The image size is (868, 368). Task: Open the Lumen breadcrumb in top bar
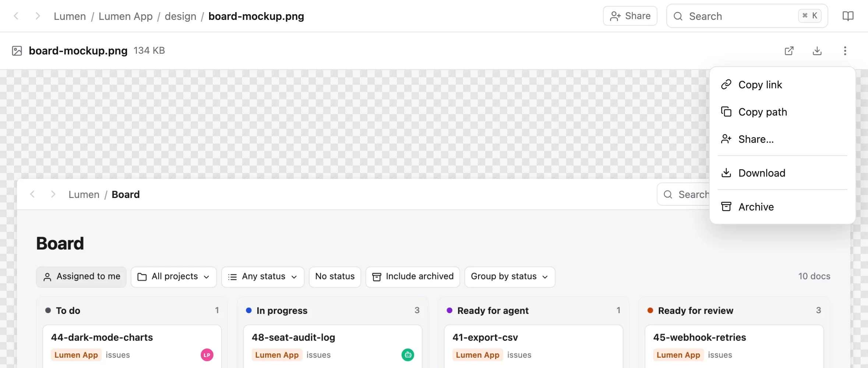[x=70, y=16]
